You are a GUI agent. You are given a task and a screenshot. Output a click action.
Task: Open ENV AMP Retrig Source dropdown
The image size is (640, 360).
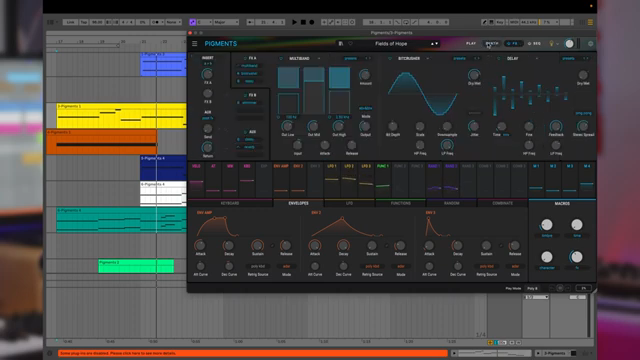click(x=258, y=267)
